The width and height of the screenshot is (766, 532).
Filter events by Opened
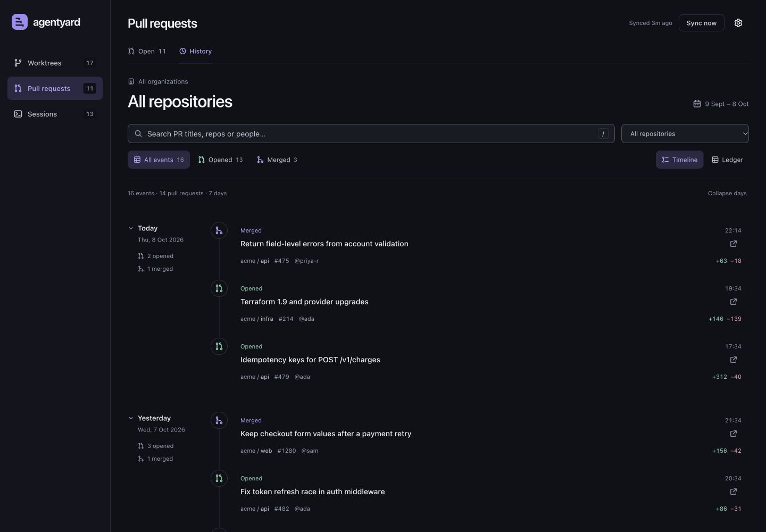tap(220, 160)
